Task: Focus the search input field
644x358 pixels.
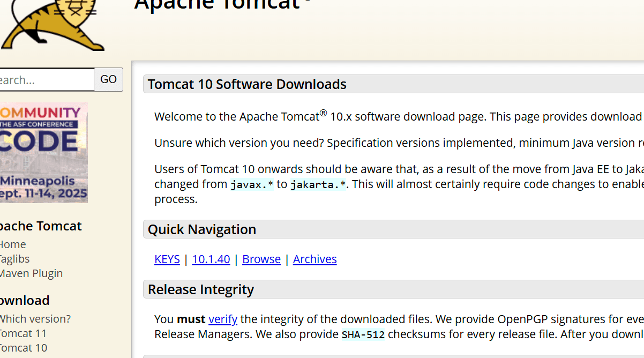Action: [x=47, y=80]
